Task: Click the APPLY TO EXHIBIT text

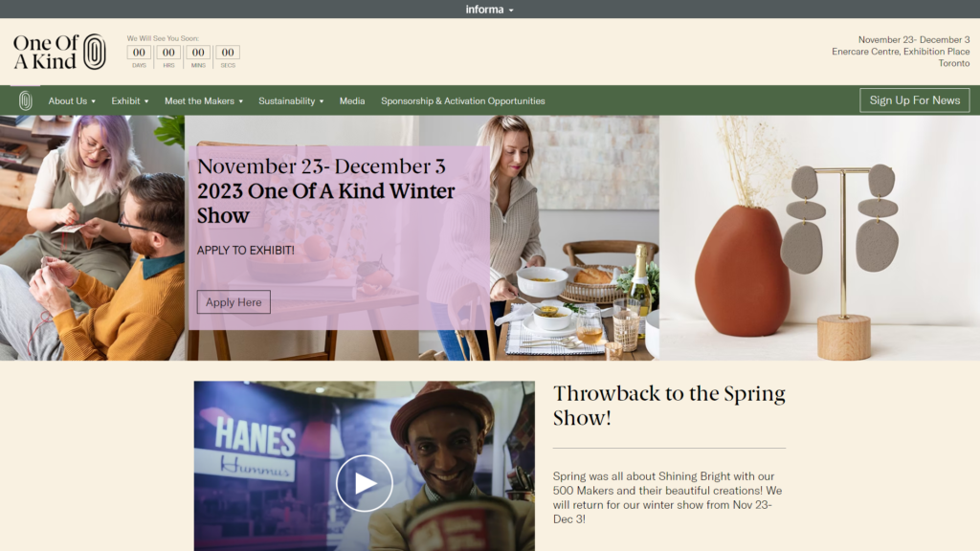Action: (x=247, y=252)
